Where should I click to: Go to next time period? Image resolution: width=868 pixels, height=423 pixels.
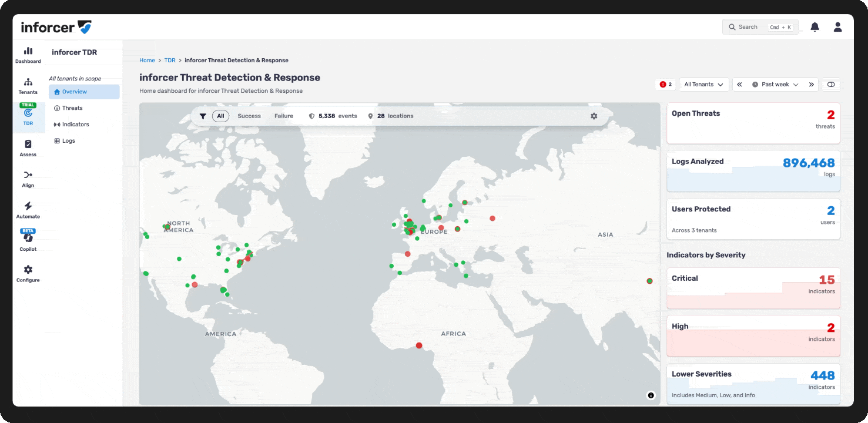[812, 85]
